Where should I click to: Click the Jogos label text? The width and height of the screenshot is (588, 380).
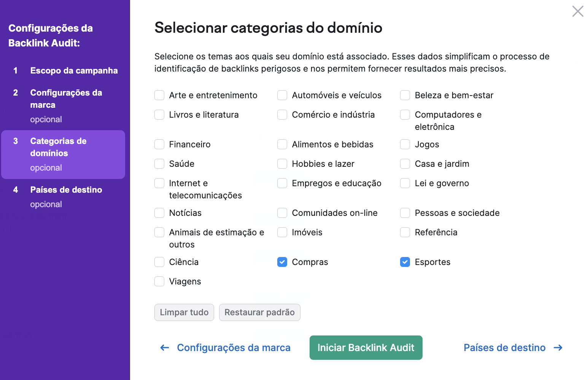pyautogui.click(x=427, y=144)
